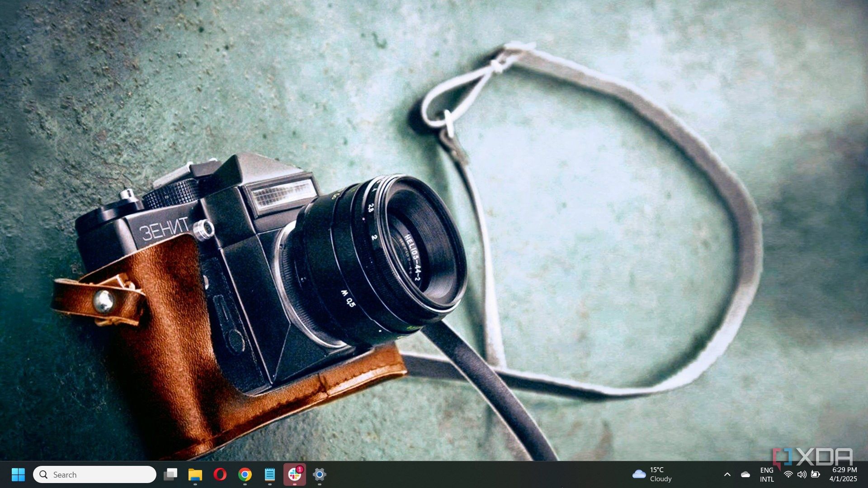Image resolution: width=868 pixels, height=488 pixels.
Task: Open the weather widget showing 15°C Cloudy
Action: pos(652,474)
